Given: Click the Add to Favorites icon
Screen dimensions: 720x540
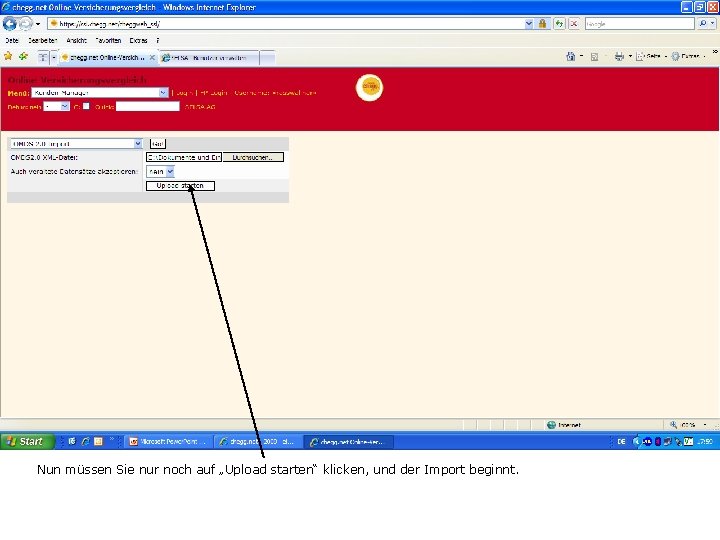Looking at the screenshot, I should 23,56.
